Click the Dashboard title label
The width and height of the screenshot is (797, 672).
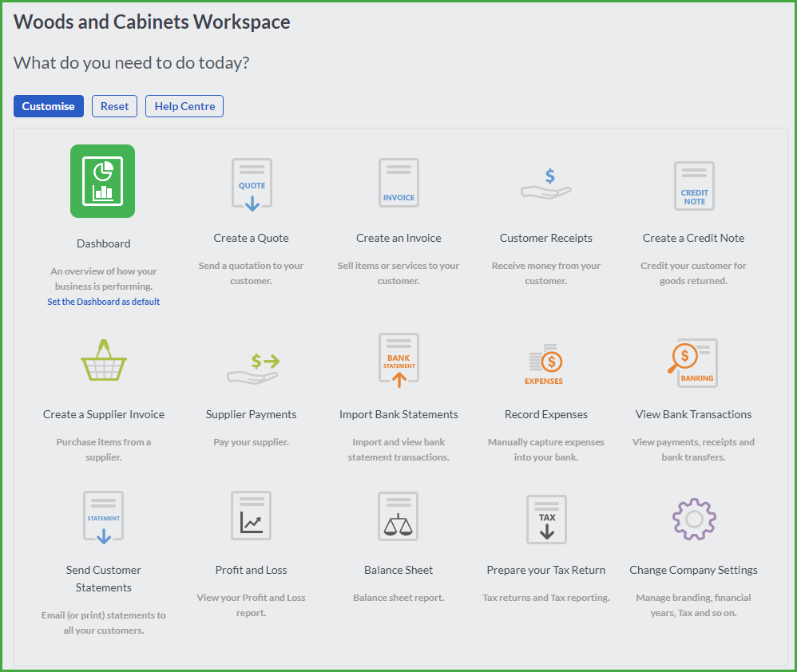tap(104, 243)
